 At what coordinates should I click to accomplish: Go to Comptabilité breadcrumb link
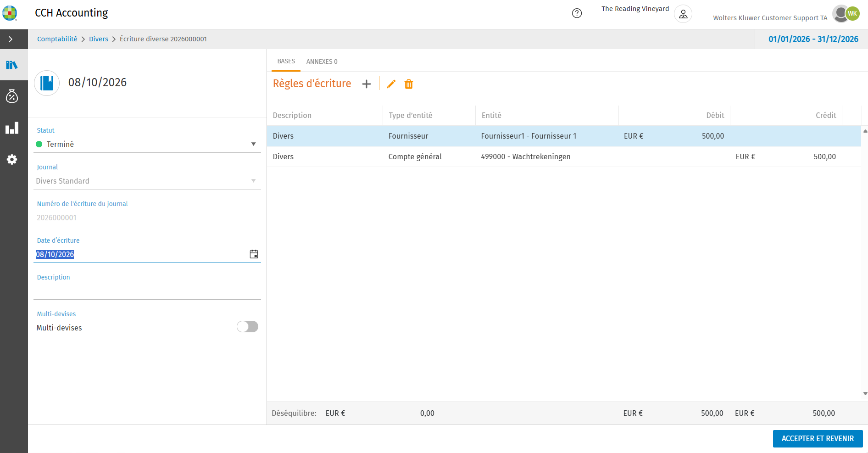coord(57,39)
